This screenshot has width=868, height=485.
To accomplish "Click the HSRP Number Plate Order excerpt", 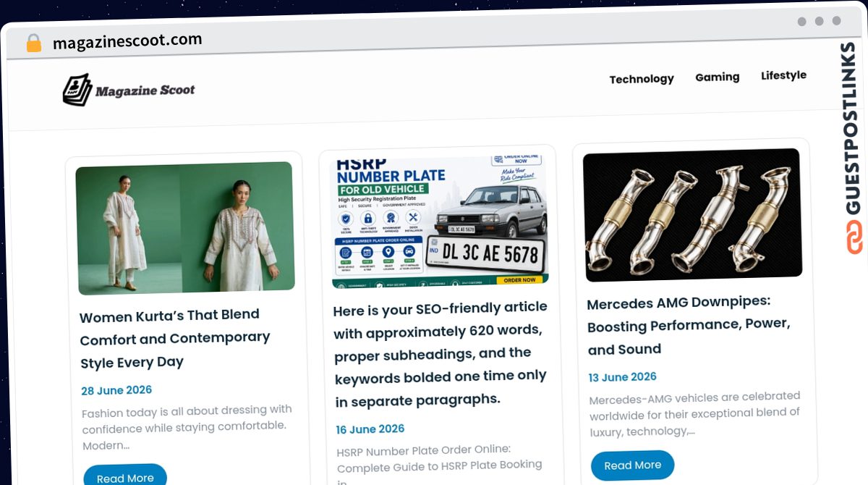I will 440,463.
